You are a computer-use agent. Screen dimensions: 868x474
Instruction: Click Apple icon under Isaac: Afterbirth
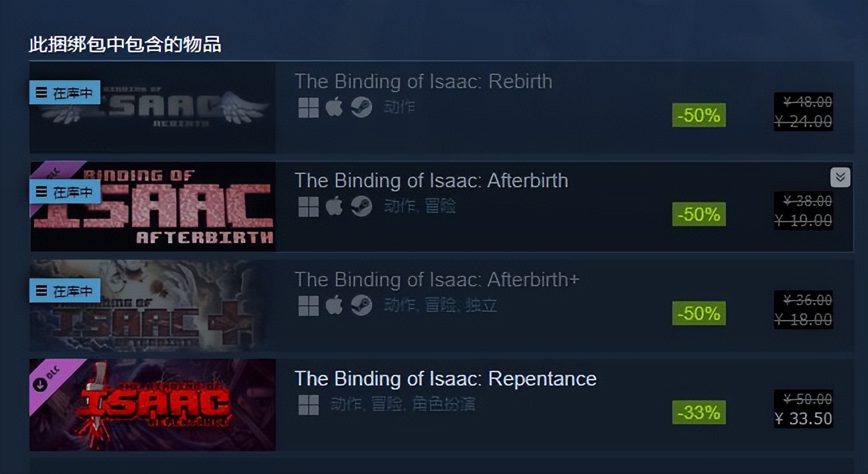334,206
